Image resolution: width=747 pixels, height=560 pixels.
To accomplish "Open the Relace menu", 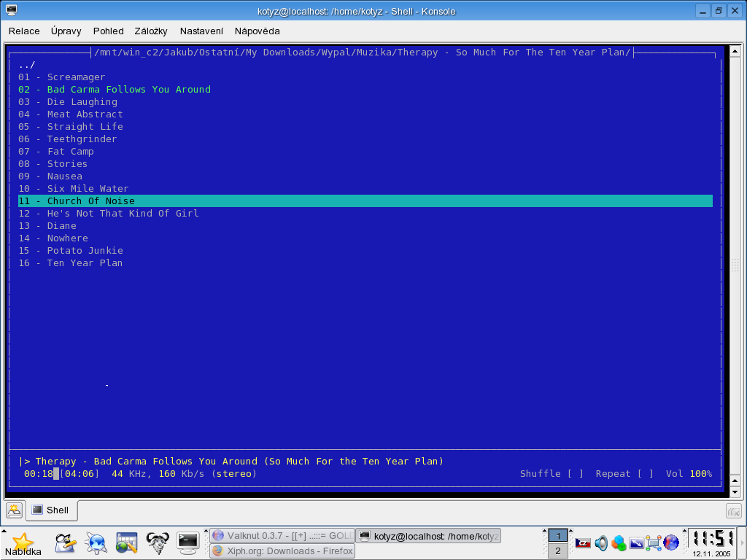I will (24, 31).
